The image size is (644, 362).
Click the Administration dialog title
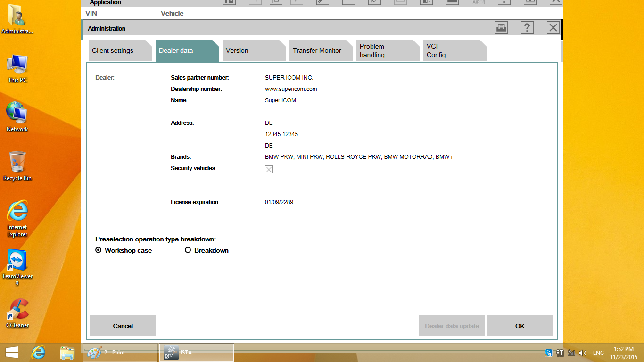coord(107,29)
